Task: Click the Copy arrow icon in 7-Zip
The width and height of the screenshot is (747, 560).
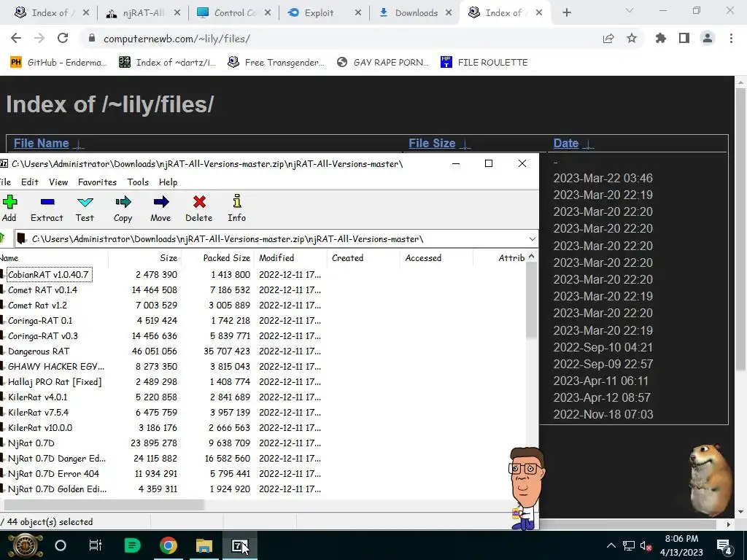Action: [x=123, y=202]
